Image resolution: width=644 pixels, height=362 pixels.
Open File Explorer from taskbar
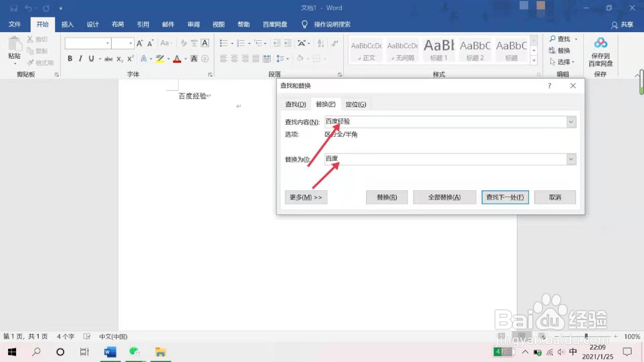[x=161, y=352]
